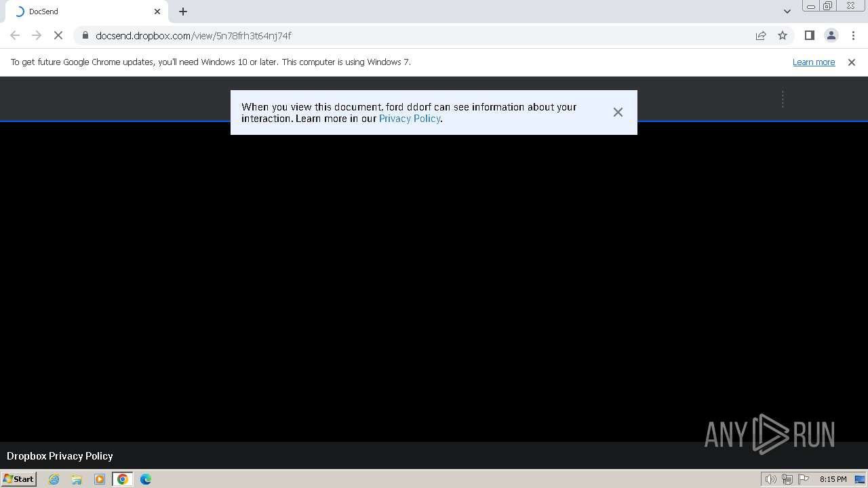The height and width of the screenshot is (488, 868).
Task: Open network status tray icon
Action: pyautogui.click(x=787, y=479)
